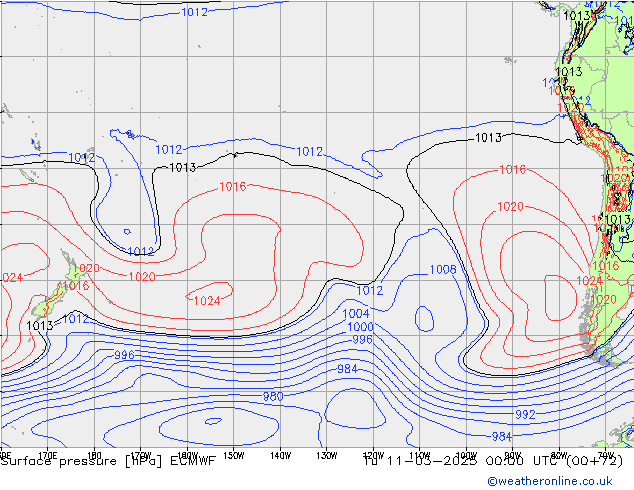Select the 1008 isobar label
The height and width of the screenshot is (490, 634).
pyautogui.click(x=443, y=270)
